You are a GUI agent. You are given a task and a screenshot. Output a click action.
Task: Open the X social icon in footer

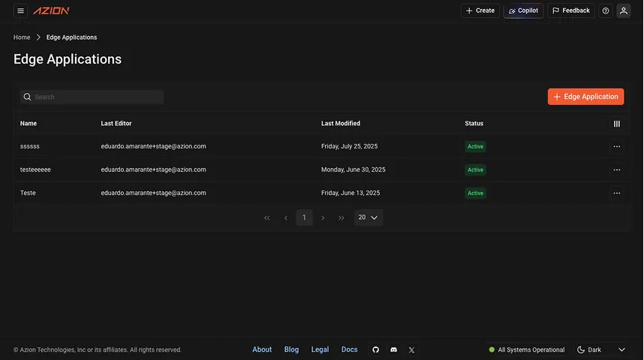(411, 349)
